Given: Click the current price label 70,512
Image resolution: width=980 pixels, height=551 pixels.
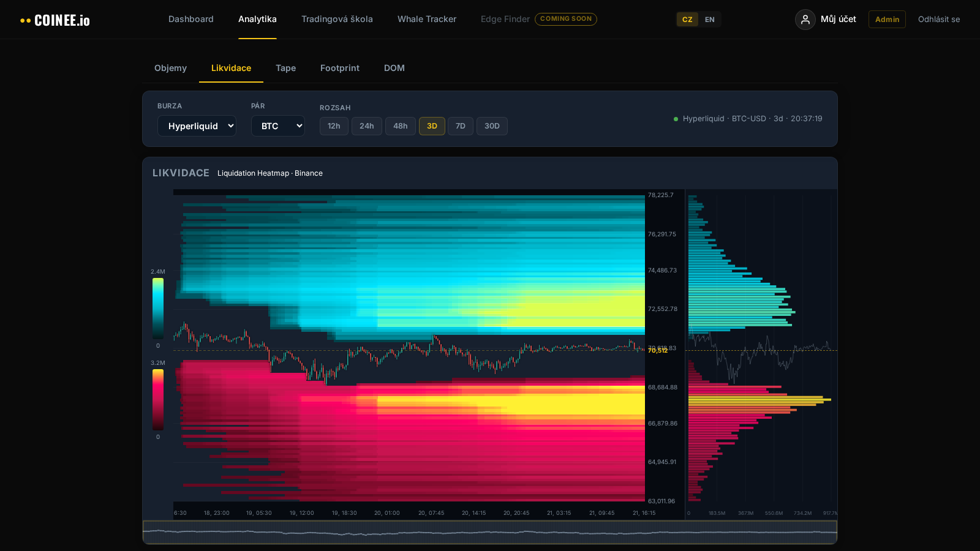Looking at the screenshot, I should tap(658, 351).
